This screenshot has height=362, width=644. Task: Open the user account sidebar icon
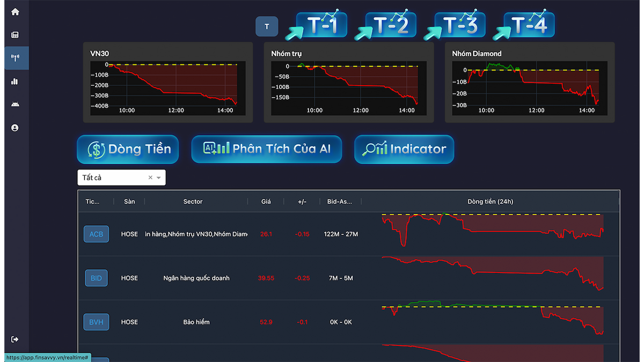click(x=15, y=128)
